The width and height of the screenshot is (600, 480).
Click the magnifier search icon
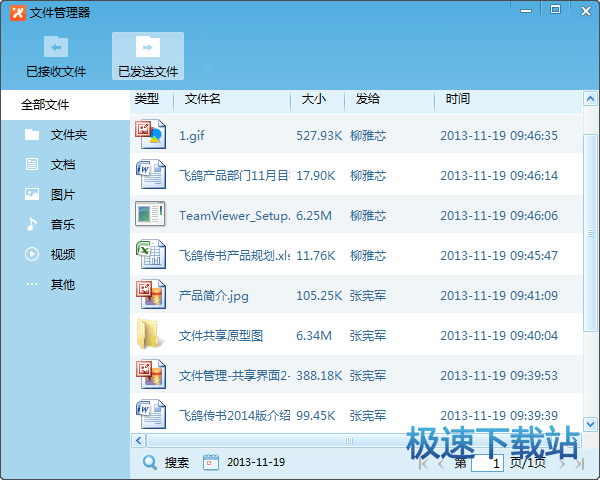click(x=150, y=462)
